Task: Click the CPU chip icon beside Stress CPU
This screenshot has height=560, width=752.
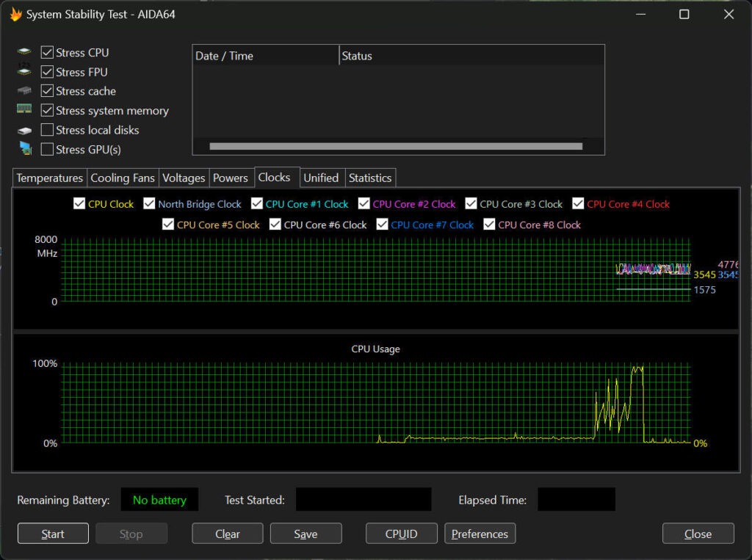Action: (24, 52)
